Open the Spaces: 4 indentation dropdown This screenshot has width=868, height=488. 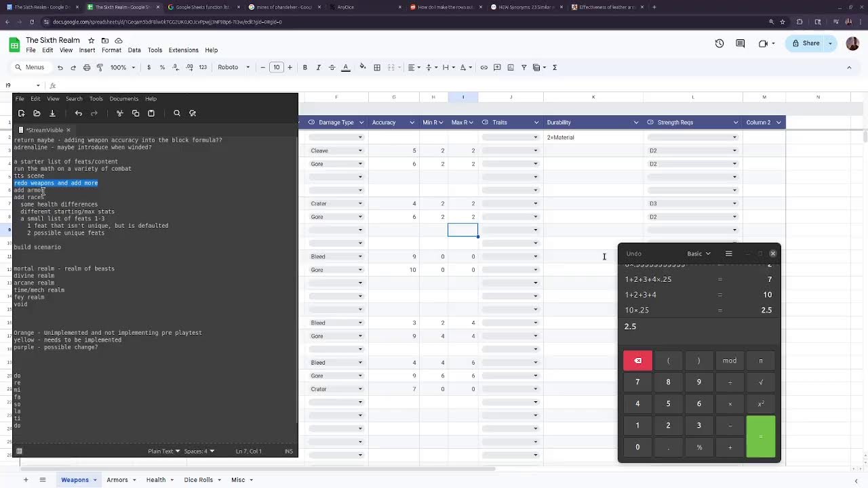[x=199, y=451]
